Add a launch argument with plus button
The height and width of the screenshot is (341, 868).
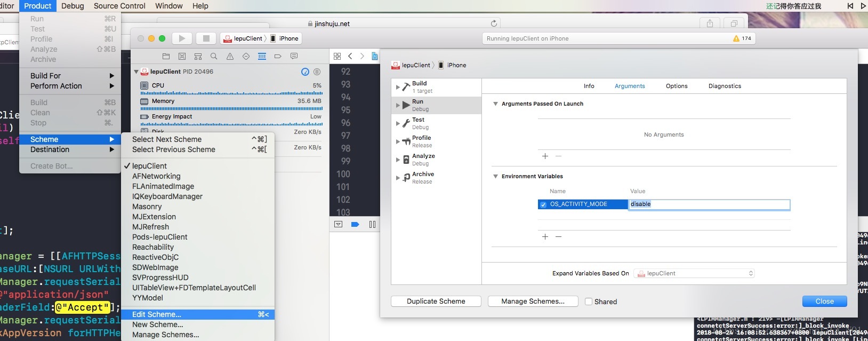point(545,156)
